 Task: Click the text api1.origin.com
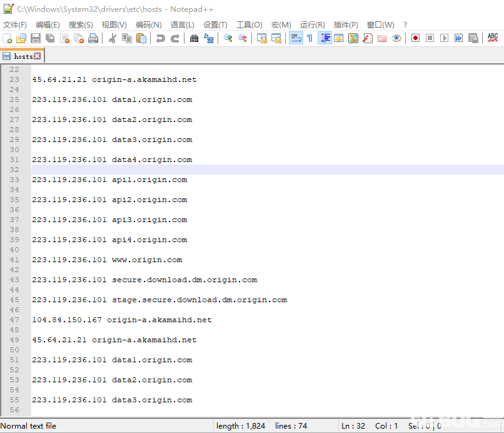coord(149,180)
